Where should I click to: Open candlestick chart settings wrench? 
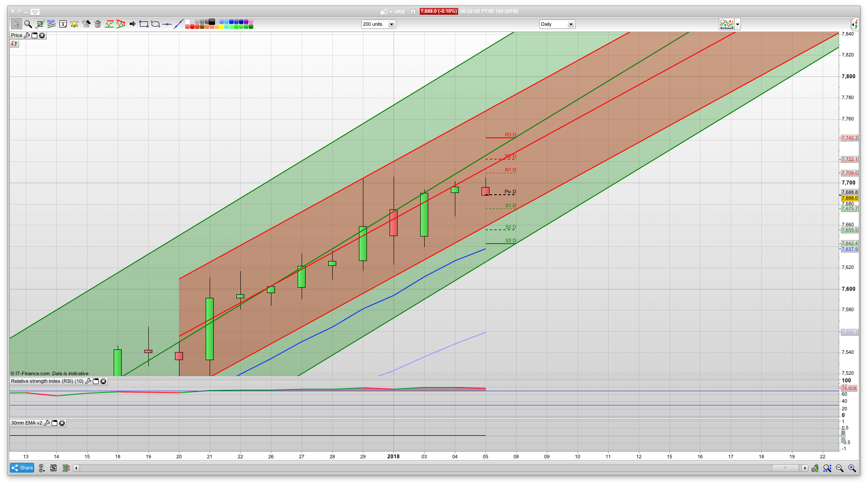pos(815,468)
